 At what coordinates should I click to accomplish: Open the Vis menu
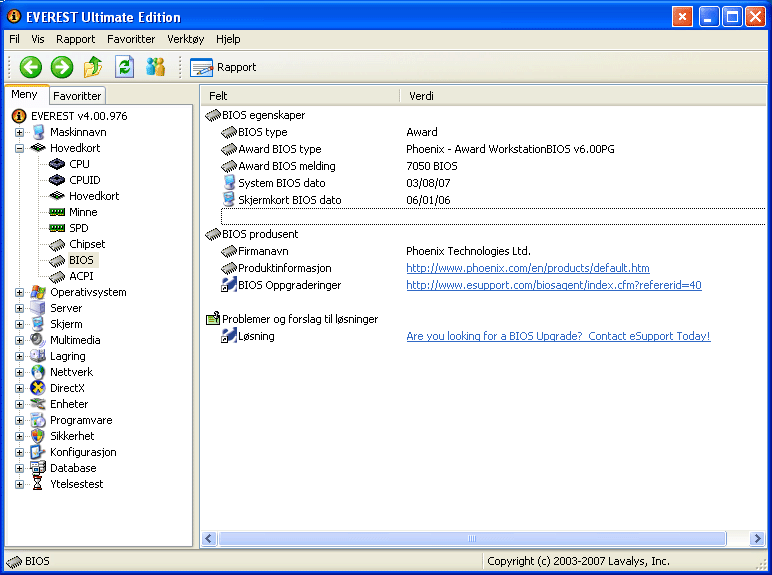37,39
